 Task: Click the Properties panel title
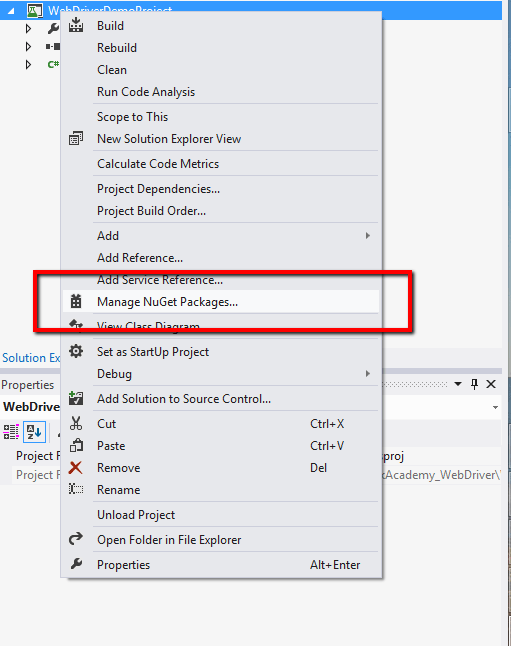(28, 385)
